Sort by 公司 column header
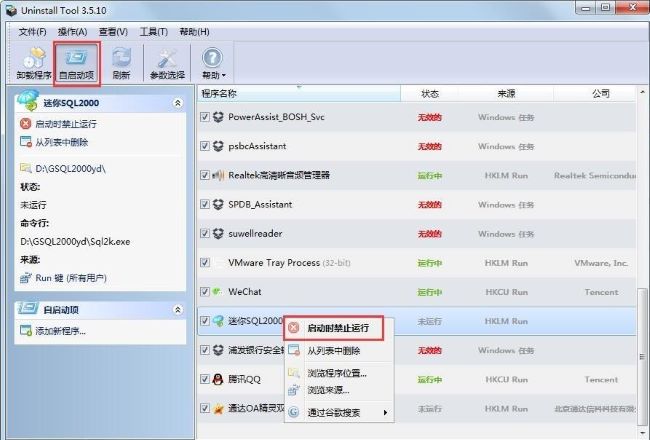650x440 pixels. pos(595,94)
